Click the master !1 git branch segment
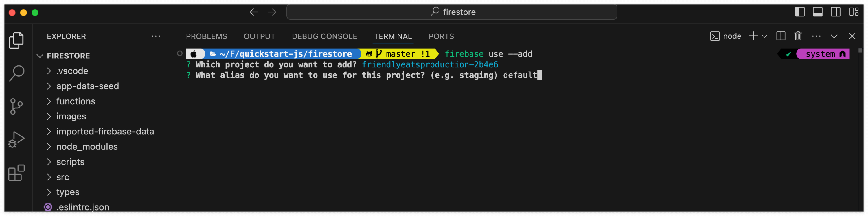Viewport: 868px width, 216px height. tap(398, 54)
